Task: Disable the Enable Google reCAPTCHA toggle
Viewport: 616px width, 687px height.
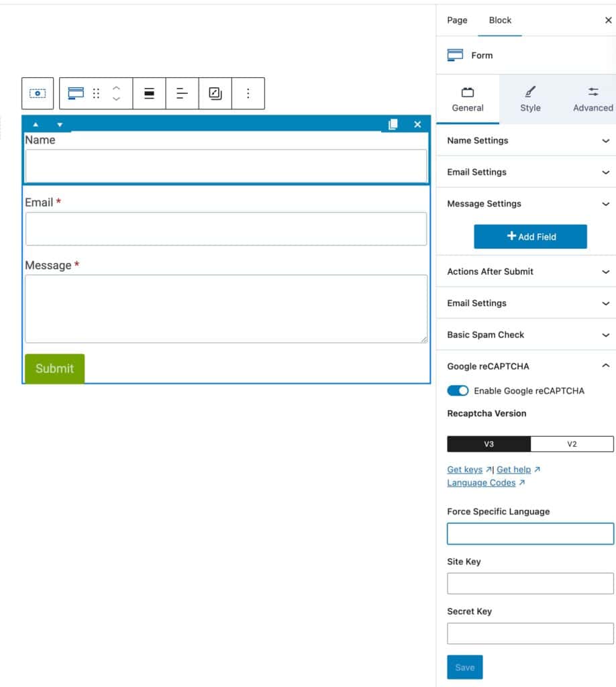Action: (458, 390)
